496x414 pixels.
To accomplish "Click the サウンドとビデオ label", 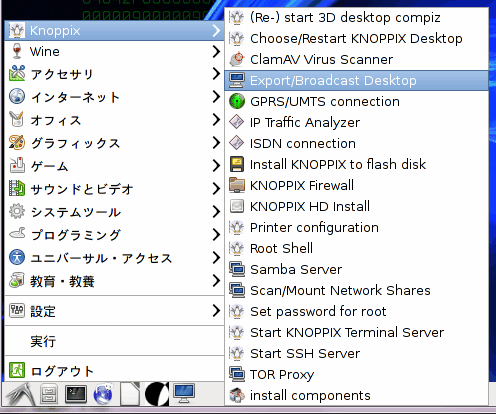I will pyautogui.click(x=82, y=189).
